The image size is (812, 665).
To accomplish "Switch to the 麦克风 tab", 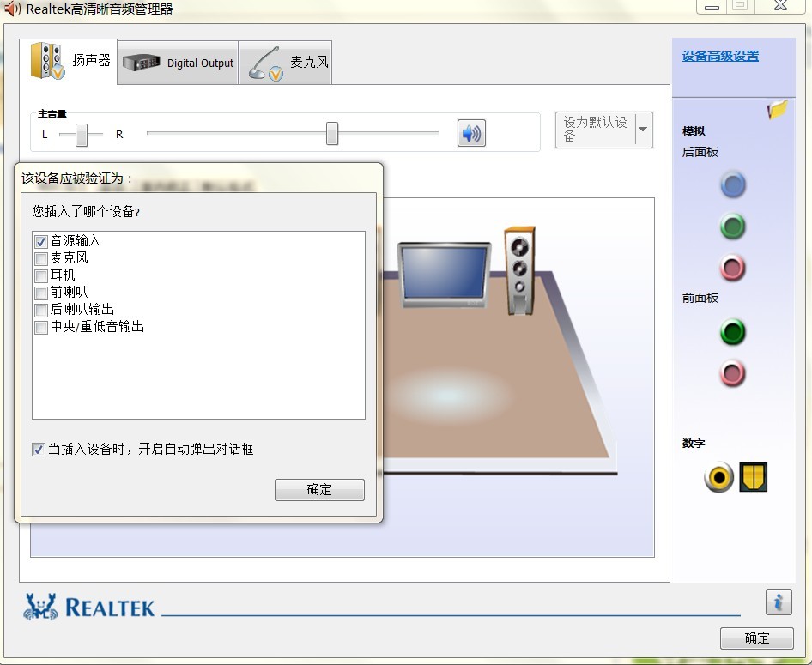I will point(285,63).
